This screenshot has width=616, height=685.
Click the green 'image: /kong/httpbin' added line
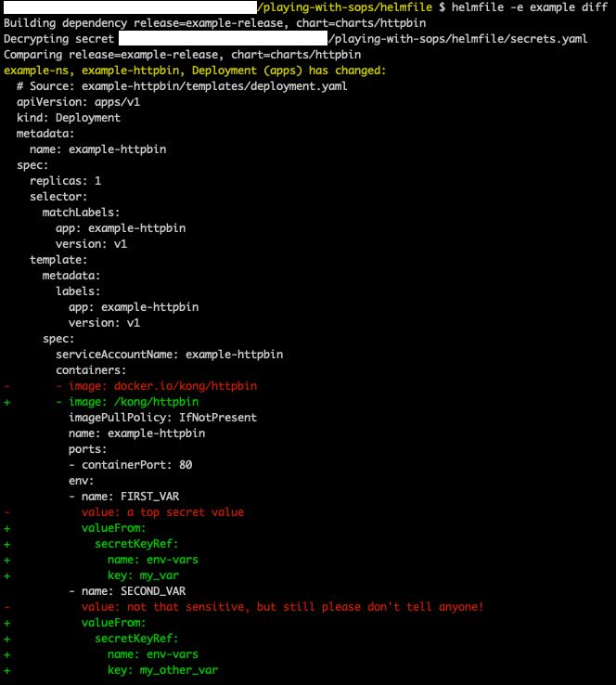127,402
